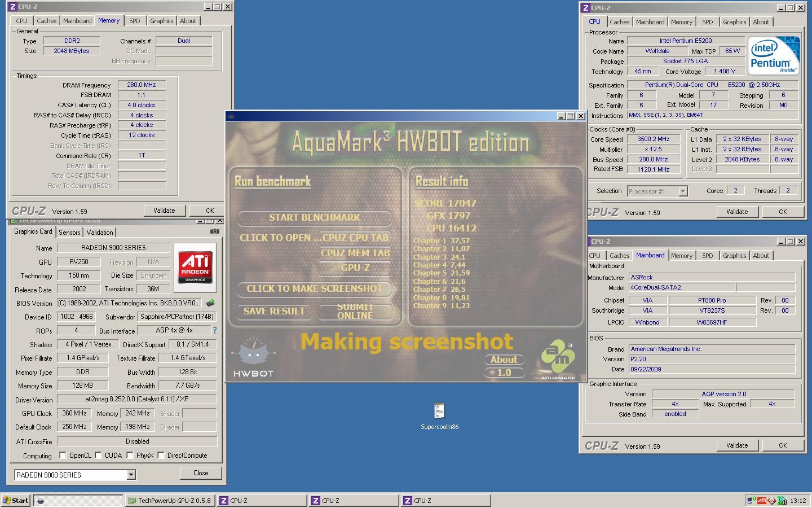Enable the DirectCompute checkbox
Image resolution: width=812 pixels, height=508 pixels.
[x=161, y=456]
